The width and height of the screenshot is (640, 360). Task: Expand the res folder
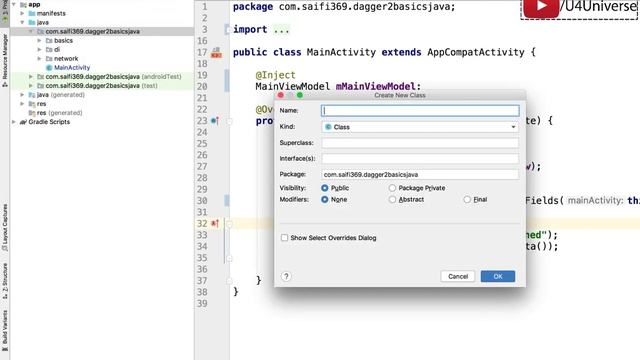pyautogui.click(x=22, y=104)
